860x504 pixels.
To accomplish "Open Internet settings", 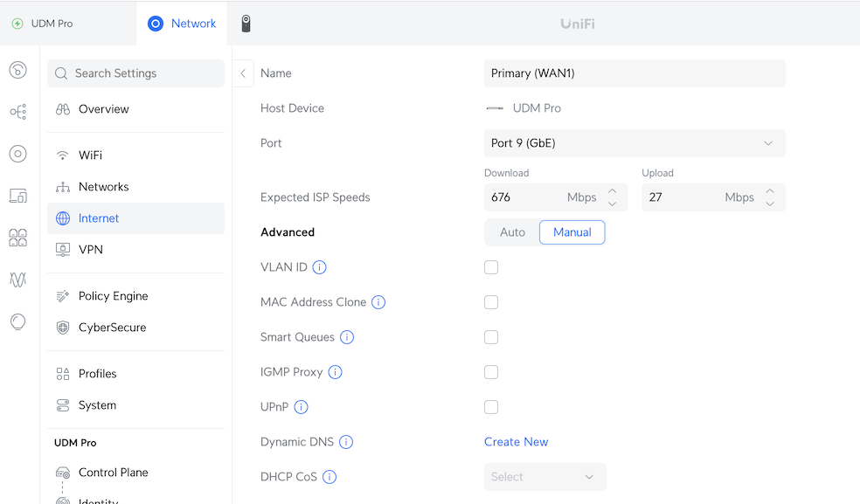I will [x=136, y=218].
